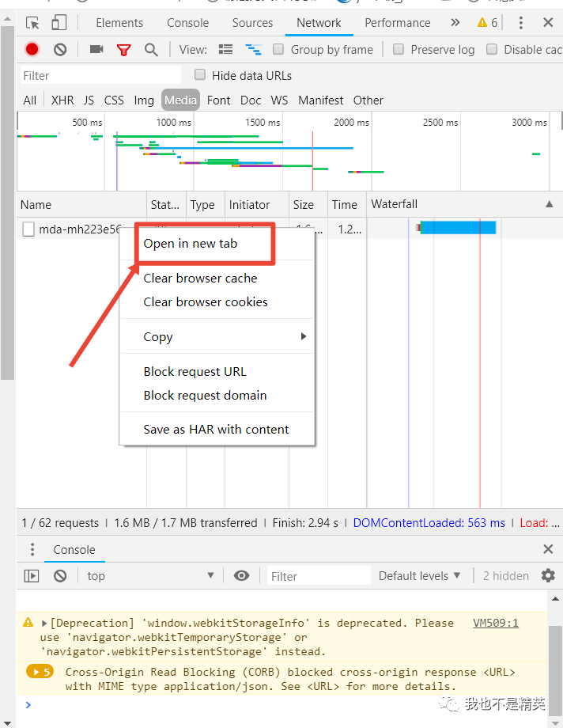Choose Block request domain
The image size is (563, 728).
217,395
